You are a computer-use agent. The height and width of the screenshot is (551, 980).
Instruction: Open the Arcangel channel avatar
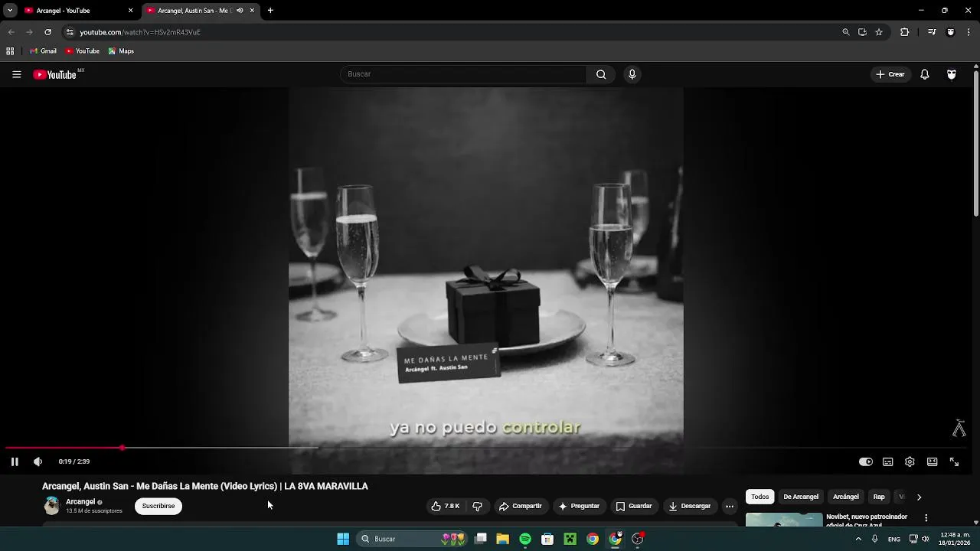[51, 505]
